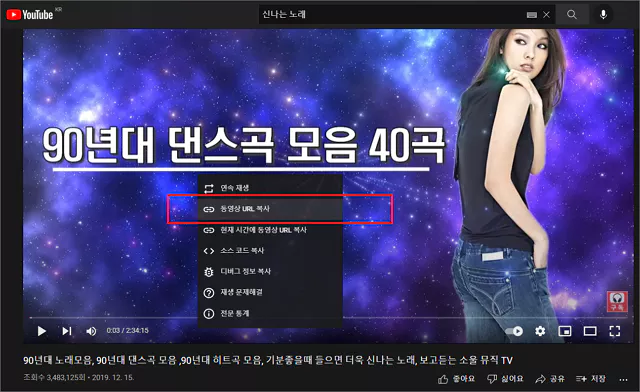The width and height of the screenshot is (640, 392).
Task: Play the video with the play button
Action: [41, 331]
